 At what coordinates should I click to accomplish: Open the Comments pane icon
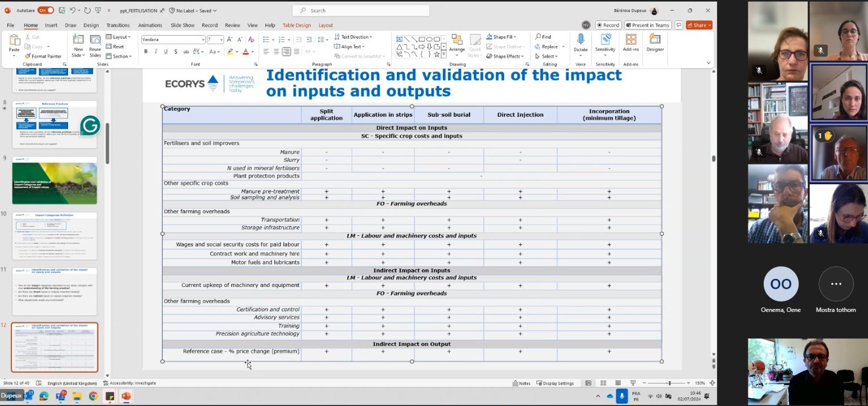click(x=678, y=25)
